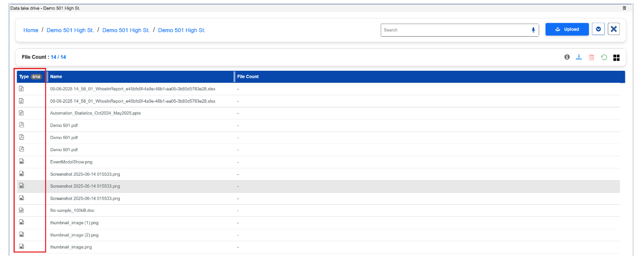Click the image icon for EventModalShow.png
Image resolution: width=644 pixels, height=267 pixels.
point(22,162)
